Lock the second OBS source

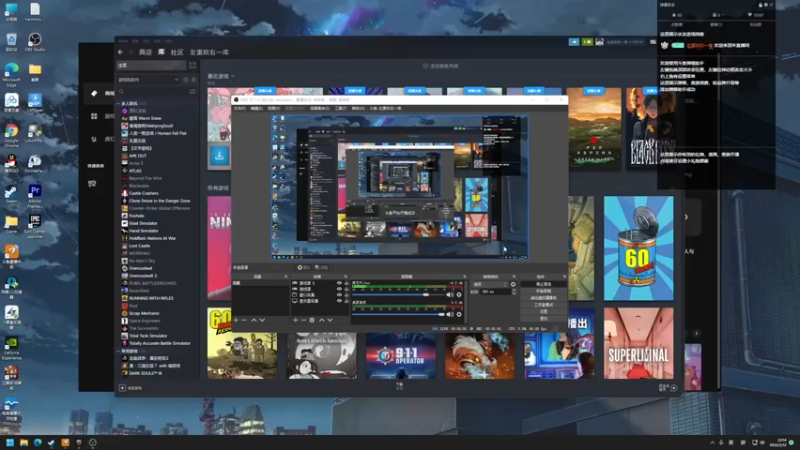click(x=346, y=289)
